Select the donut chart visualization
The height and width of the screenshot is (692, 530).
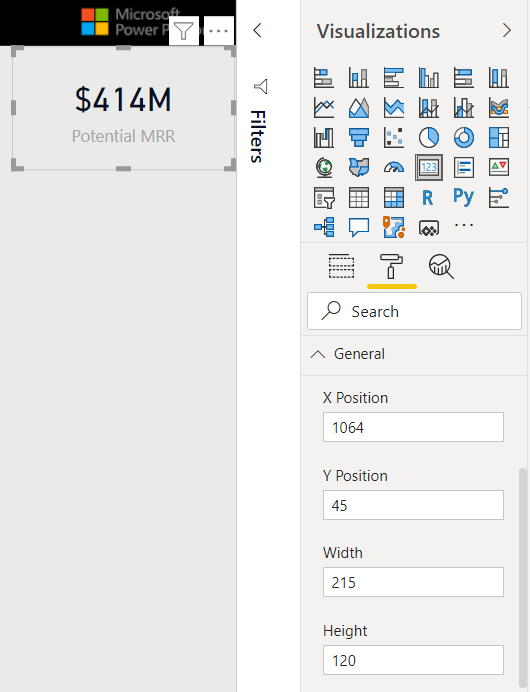pos(463,138)
